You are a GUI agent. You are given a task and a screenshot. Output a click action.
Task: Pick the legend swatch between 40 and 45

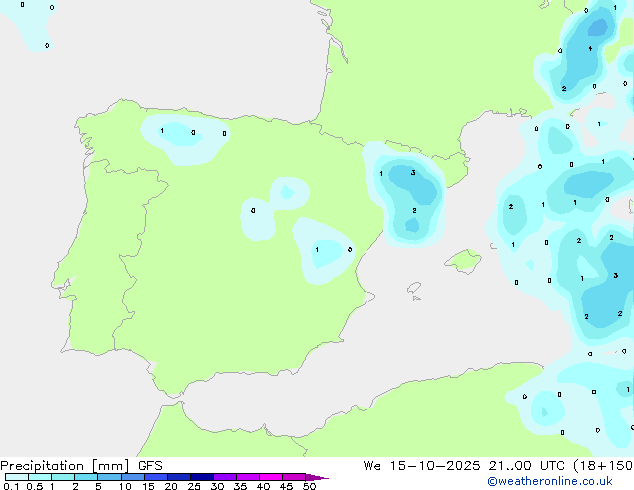click(x=271, y=477)
